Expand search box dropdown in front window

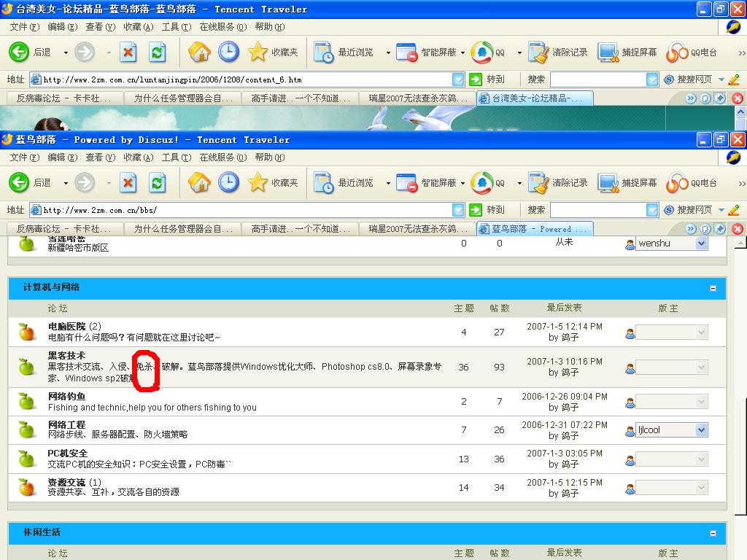pyautogui.click(x=652, y=210)
